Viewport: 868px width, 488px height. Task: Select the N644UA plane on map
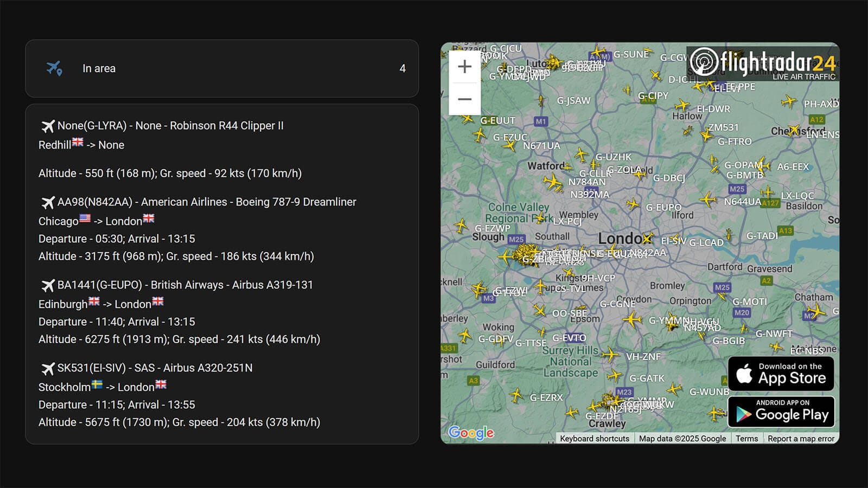(x=707, y=200)
